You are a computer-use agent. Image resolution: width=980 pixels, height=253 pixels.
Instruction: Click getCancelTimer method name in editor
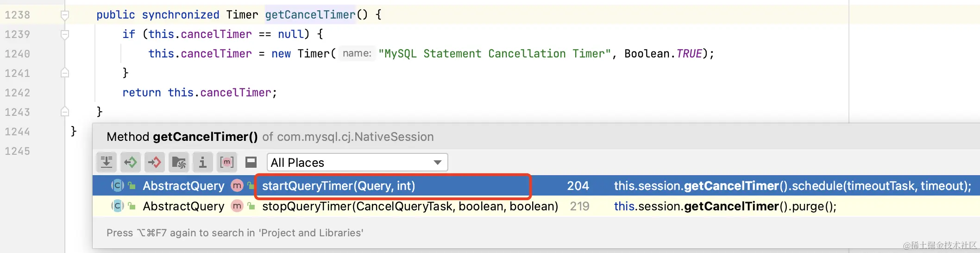310,15
